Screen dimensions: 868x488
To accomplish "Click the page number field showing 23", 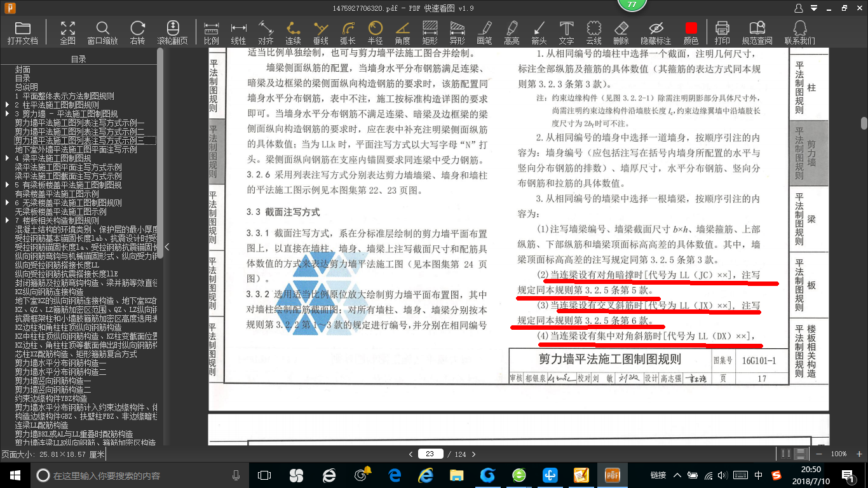I will point(430,454).
